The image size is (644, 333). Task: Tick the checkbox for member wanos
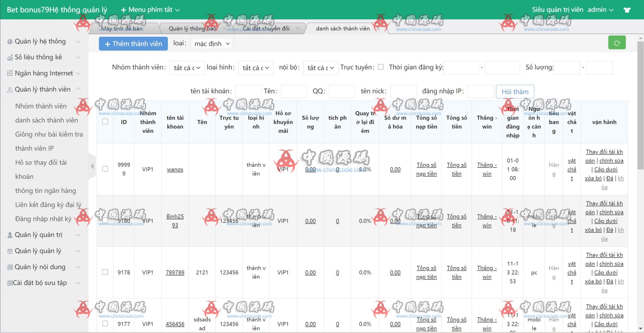tap(105, 169)
